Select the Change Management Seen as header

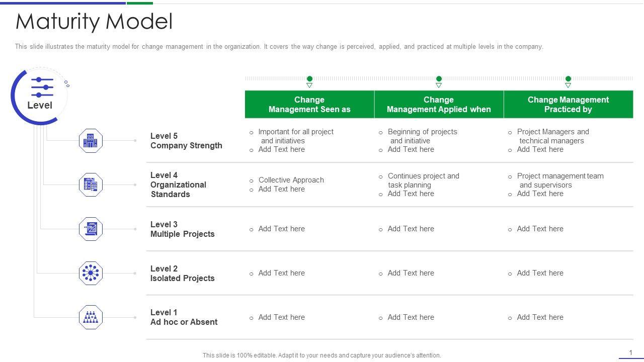tap(309, 105)
